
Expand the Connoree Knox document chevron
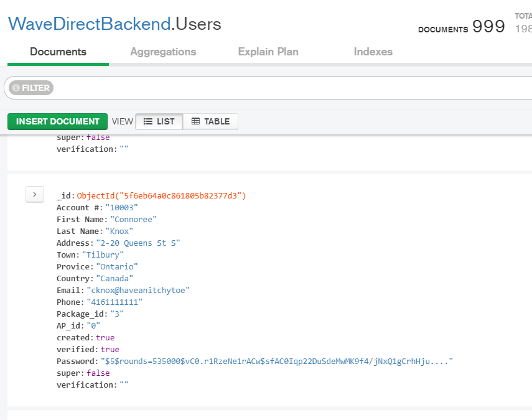click(34, 195)
